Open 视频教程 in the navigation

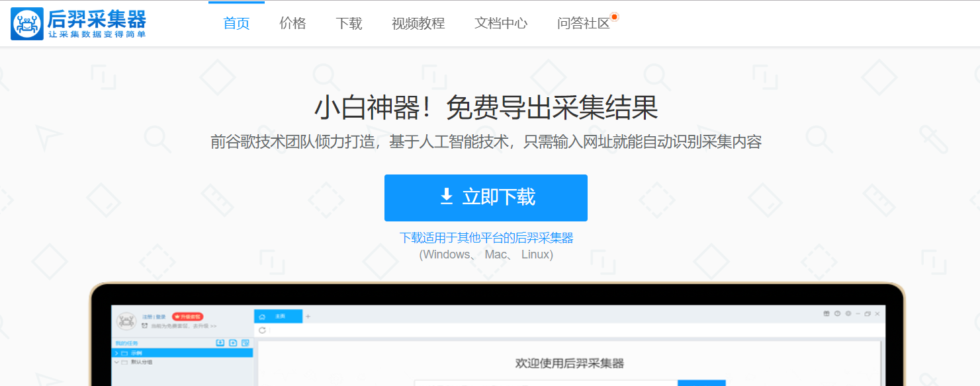(418, 24)
